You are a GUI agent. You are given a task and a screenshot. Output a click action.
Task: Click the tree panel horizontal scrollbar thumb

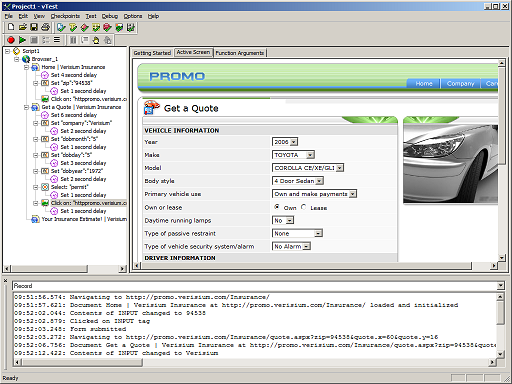tap(50, 269)
